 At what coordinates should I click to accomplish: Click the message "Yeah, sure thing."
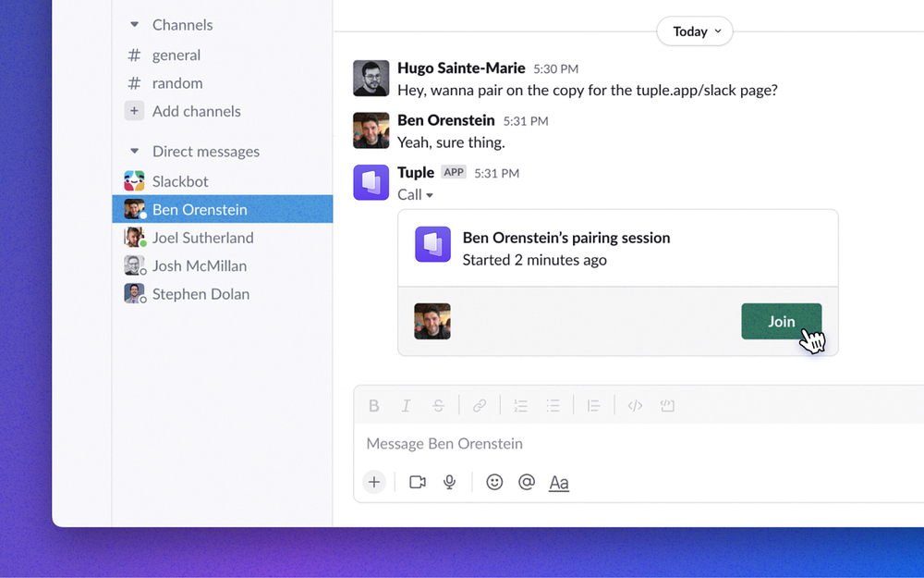click(x=451, y=142)
